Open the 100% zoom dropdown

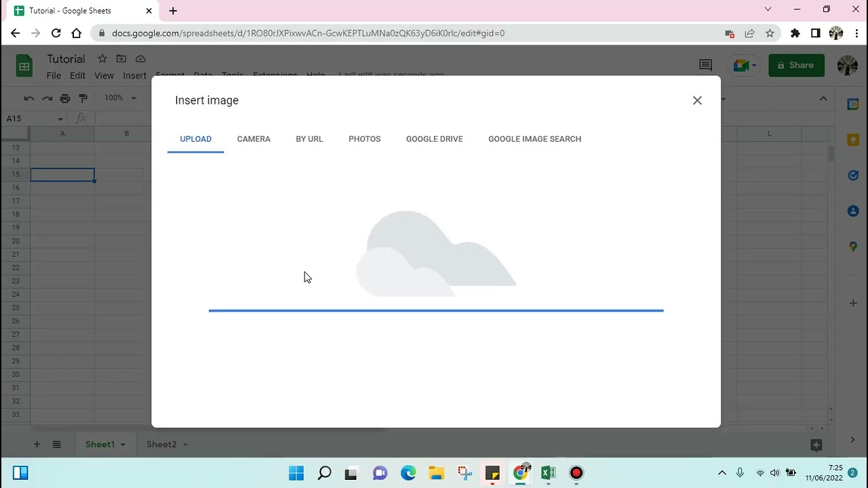[x=120, y=98]
